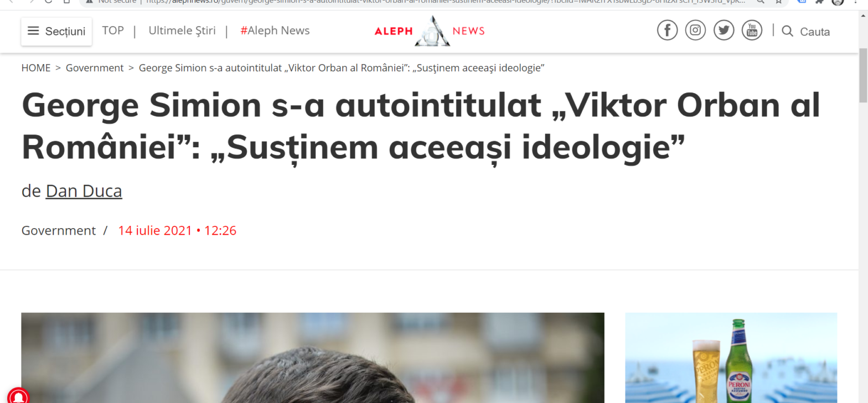Screen dimensions: 868x403
Task: Go to HOME in breadcrumb
Action: [36, 68]
